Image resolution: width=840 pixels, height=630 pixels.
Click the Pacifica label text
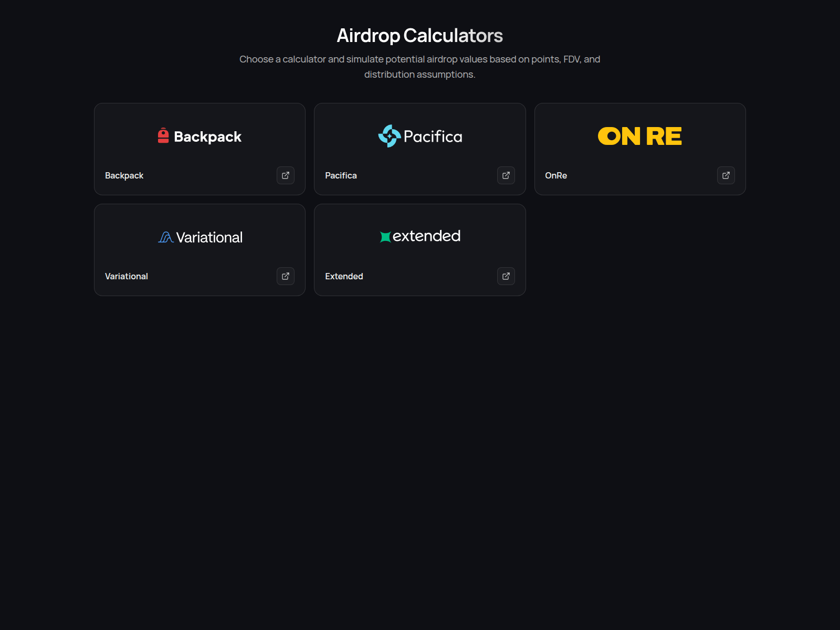click(x=340, y=175)
